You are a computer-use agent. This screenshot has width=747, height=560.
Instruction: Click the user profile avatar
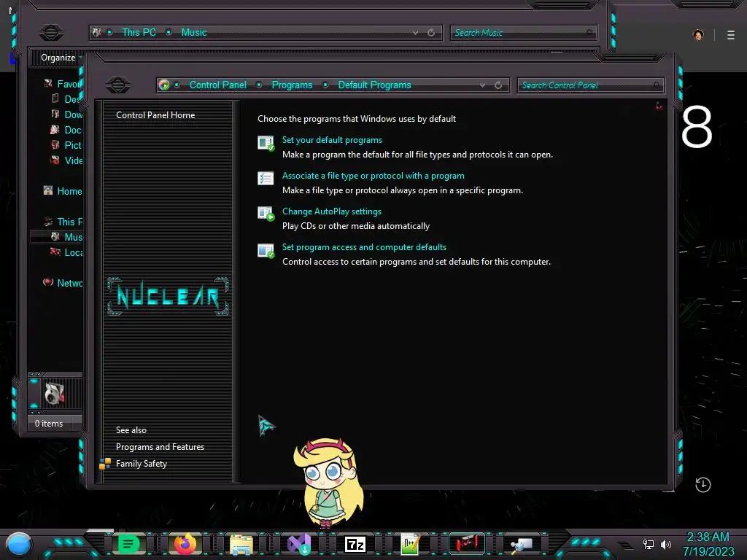(x=698, y=35)
